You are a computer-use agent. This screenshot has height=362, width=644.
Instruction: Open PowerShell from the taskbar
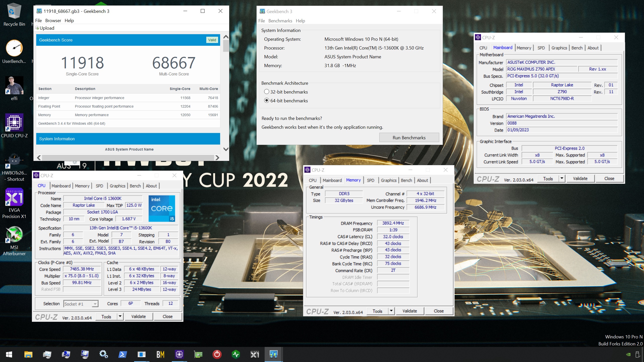(123, 354)
